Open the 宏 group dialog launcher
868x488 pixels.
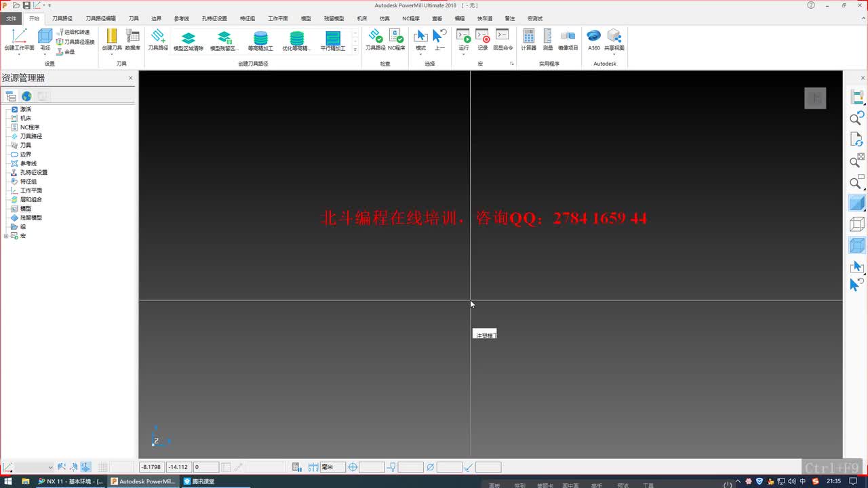[512, 64]
